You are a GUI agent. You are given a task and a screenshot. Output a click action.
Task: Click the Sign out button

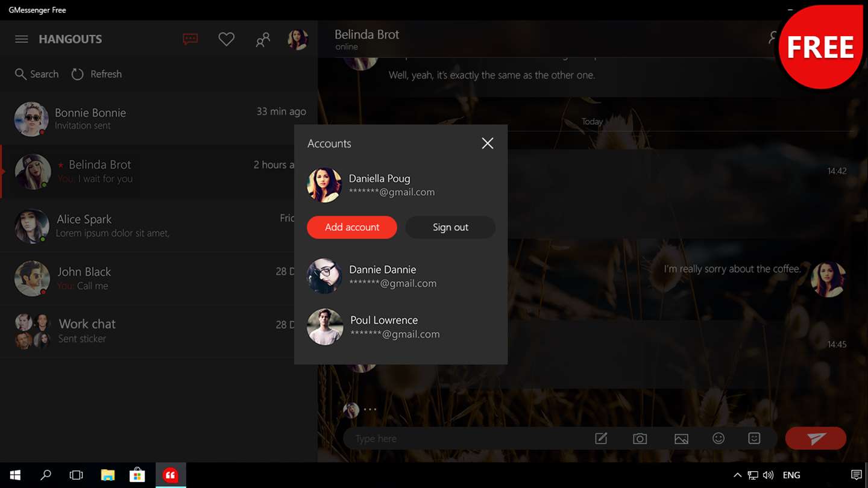450,227
